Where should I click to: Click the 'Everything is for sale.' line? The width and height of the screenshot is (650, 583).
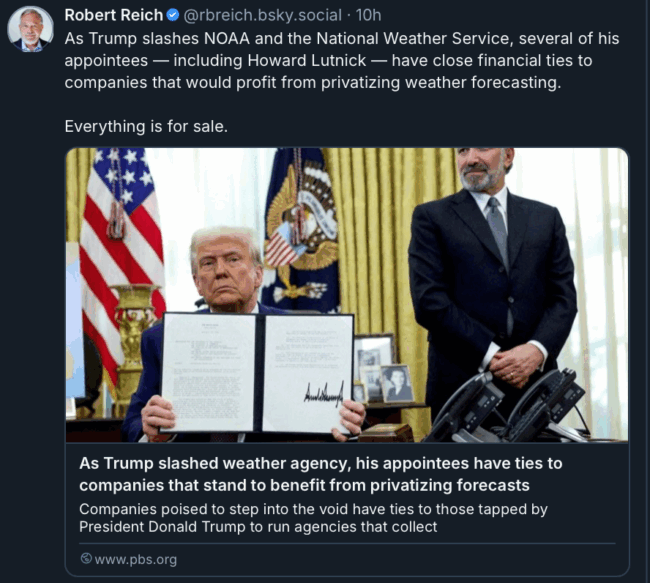146,126
